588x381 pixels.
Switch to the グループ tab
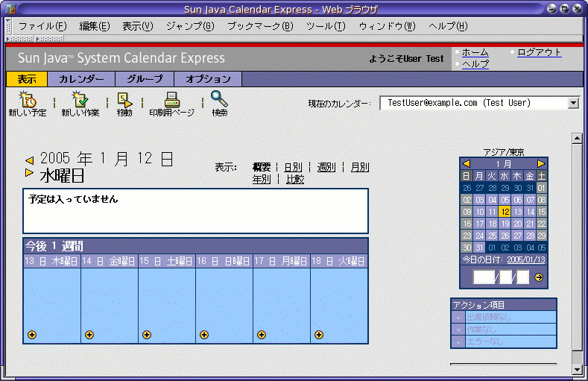145,79
